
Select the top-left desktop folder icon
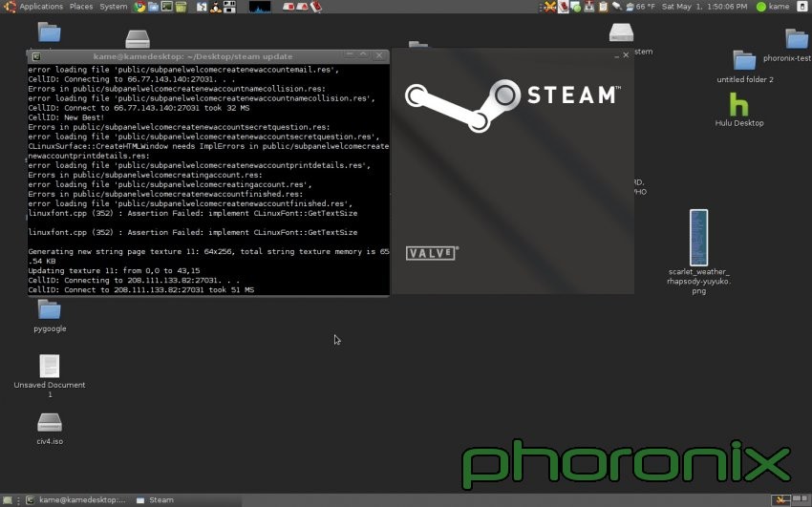[49, 32]
